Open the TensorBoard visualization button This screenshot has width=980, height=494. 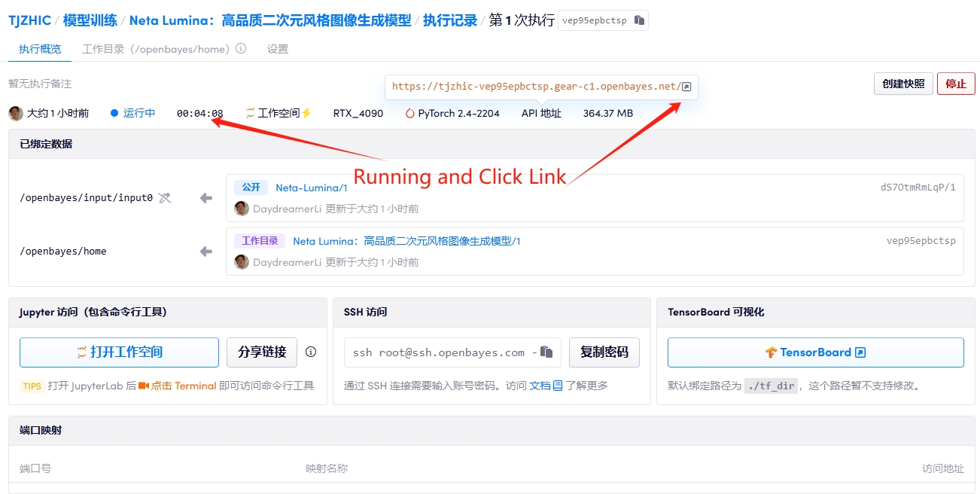click(x=815, y=352)
